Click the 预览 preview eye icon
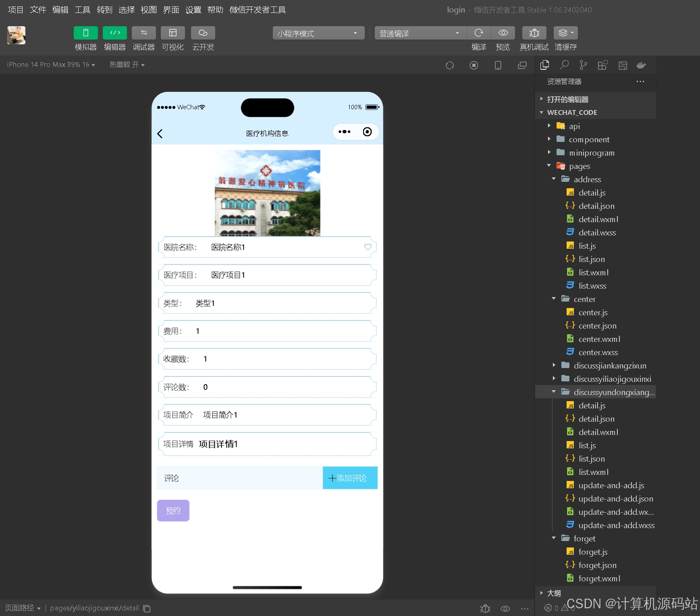 (503, 33)
